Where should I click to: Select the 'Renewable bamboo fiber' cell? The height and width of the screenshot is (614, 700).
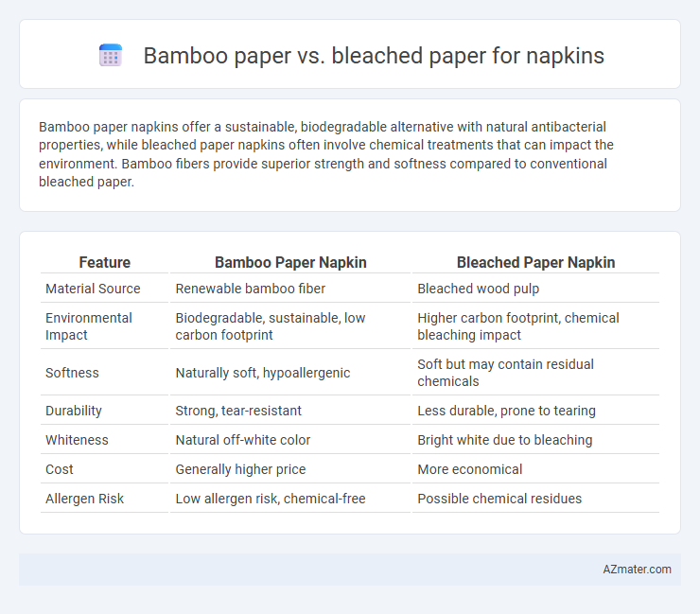(x=251, y=289)
